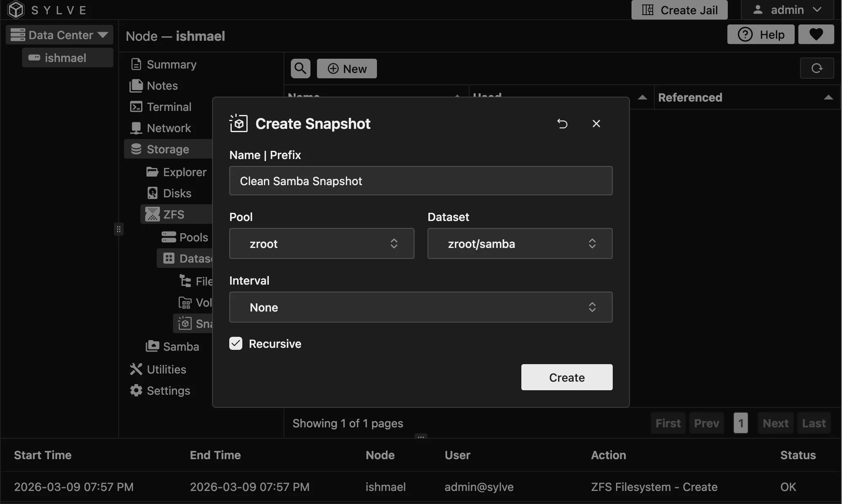Click the reset icon in Create Snapshot dialog
842x504 pixels.
pyautogui.click(x=562, y=124)
